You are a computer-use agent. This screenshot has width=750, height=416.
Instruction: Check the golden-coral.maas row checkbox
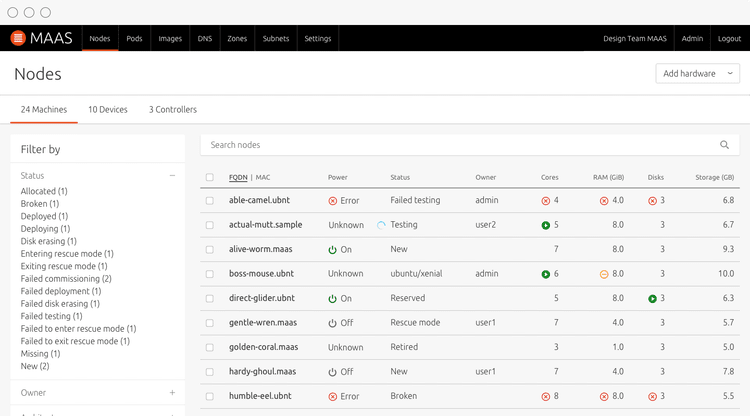click(210, 348)
